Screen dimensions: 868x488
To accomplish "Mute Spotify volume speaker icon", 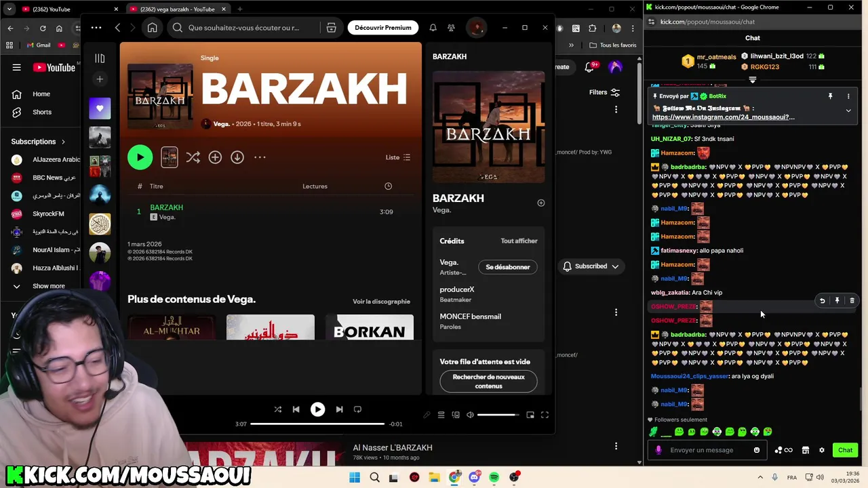I will 470,415.
